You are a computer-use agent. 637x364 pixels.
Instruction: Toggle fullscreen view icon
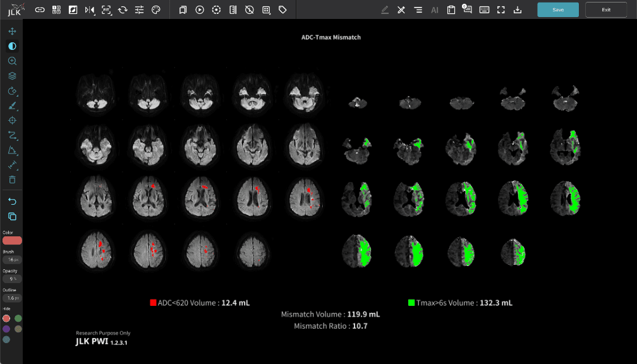(501, 10)
